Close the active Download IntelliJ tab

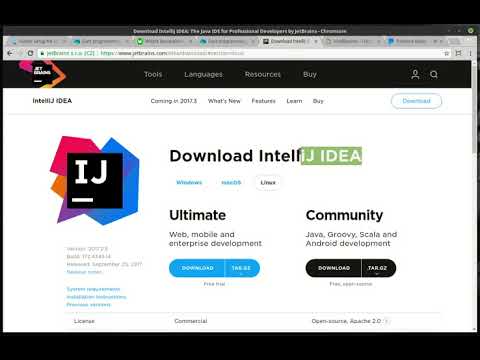tap(316, 42)
